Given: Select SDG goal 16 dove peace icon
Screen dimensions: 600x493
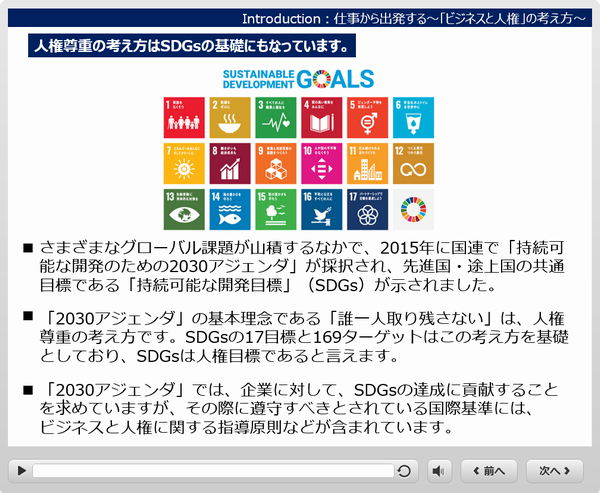Looking at the screenshot, I should tap(322, 209).
